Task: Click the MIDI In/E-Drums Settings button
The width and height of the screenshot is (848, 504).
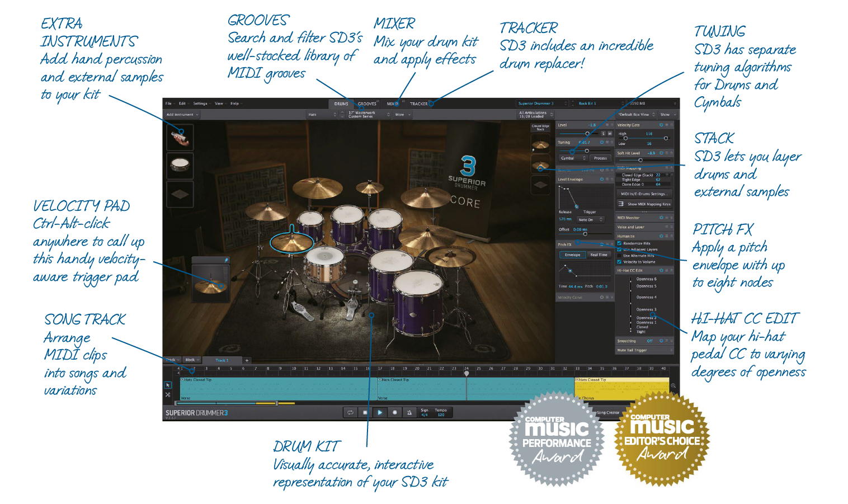Action: [644, 193]
